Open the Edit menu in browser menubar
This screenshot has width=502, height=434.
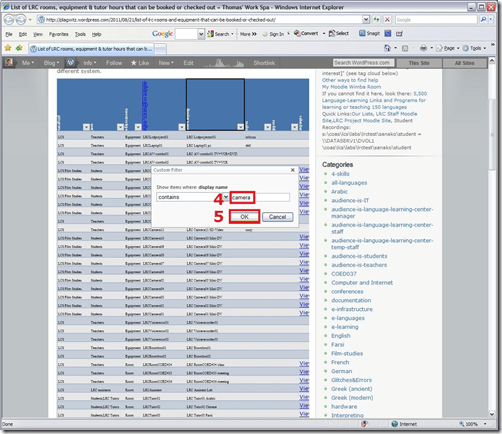pos(23,34)
